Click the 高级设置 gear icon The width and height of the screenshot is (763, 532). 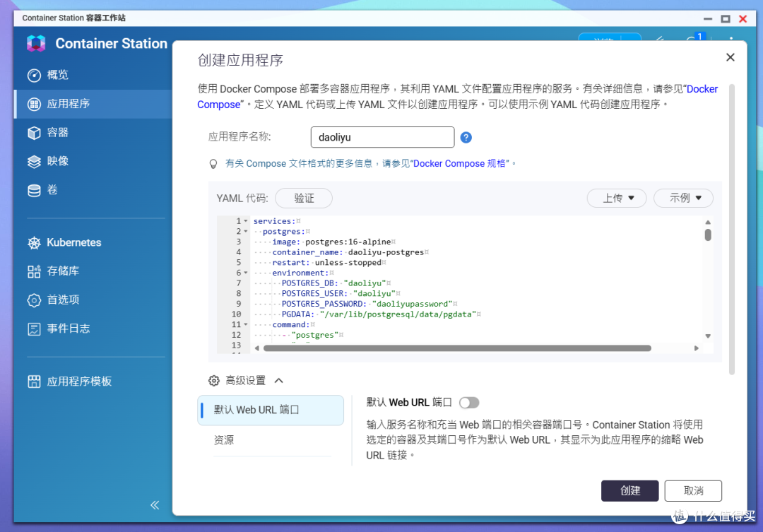(213, 381)
